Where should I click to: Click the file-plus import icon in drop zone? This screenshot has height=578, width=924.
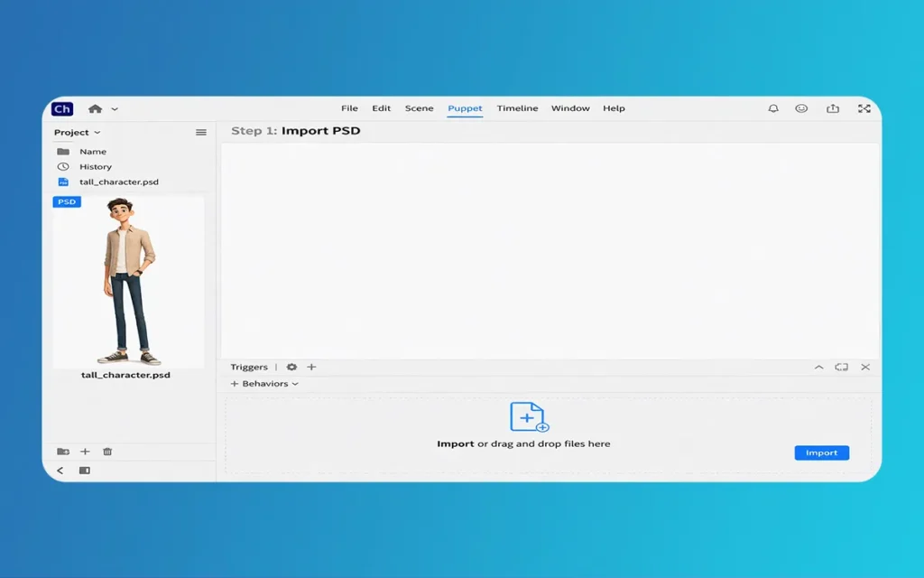(529, 417)
